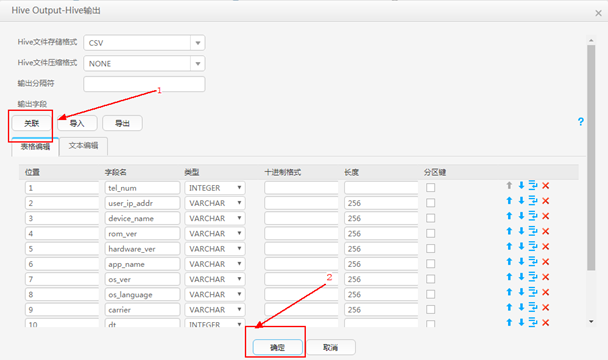This screenshot has height=360, width=608.
Task: Move app_name row up
Action: pos(509,262)
